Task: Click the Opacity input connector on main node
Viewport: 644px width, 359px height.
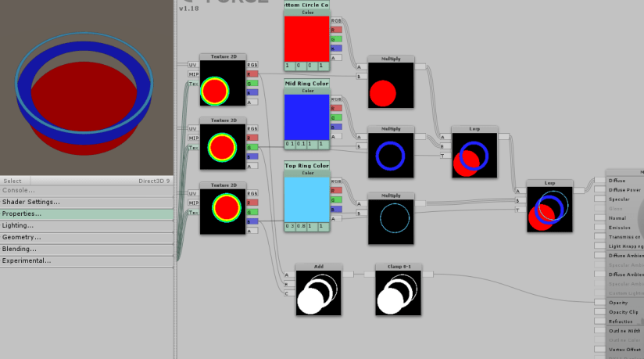Action: pos(599,302)
